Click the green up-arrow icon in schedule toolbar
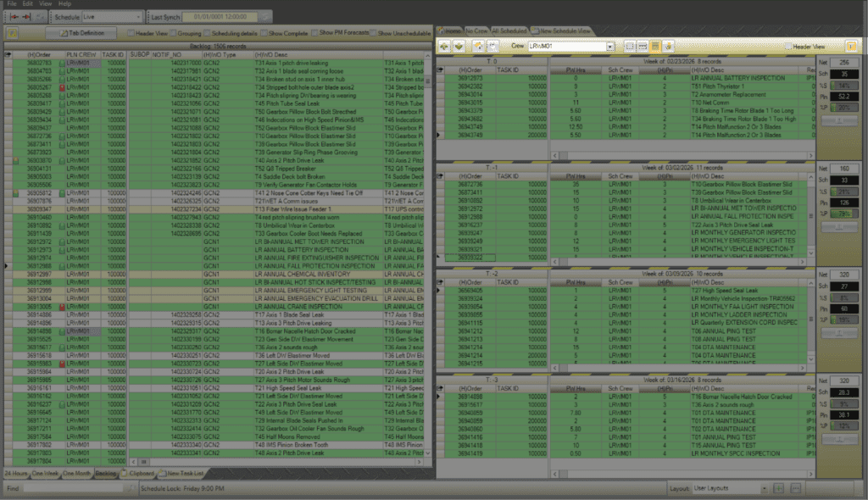 pyautogui.click(x=446, y=46)
